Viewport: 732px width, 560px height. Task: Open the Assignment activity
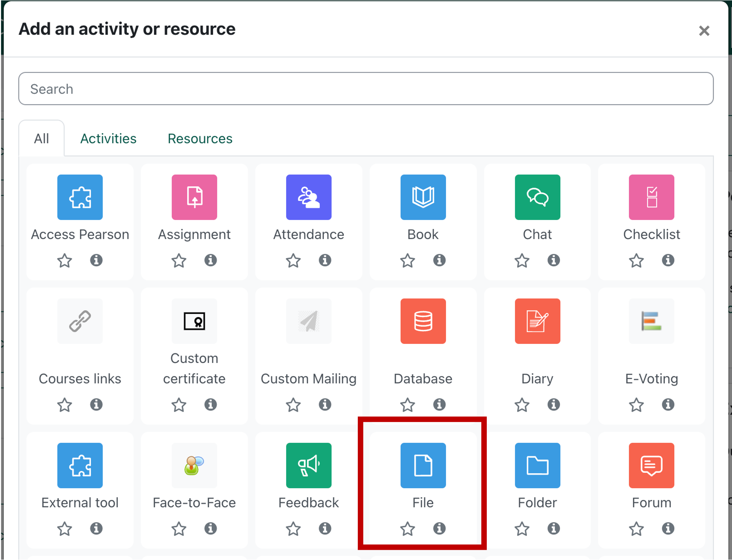coord(194,197)
